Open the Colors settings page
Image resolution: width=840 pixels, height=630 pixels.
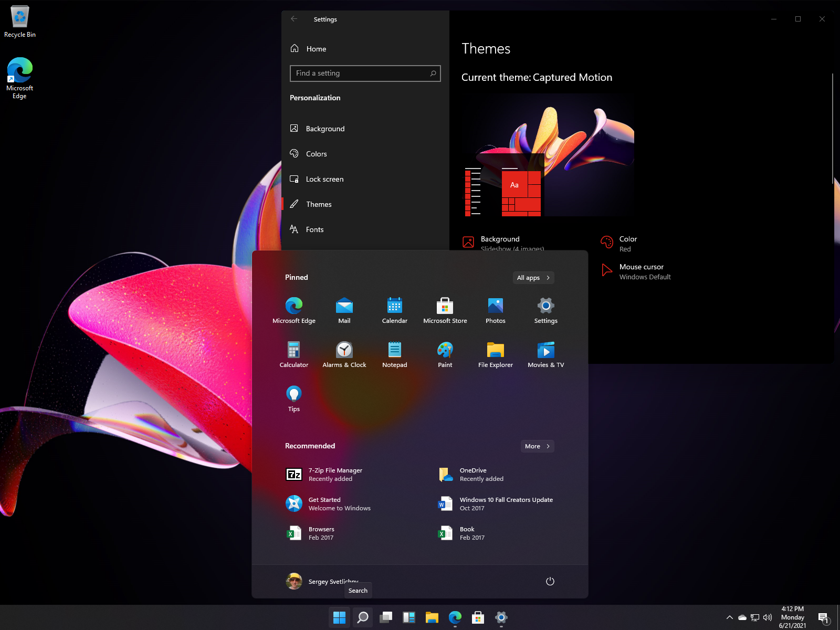click(365, 154)
